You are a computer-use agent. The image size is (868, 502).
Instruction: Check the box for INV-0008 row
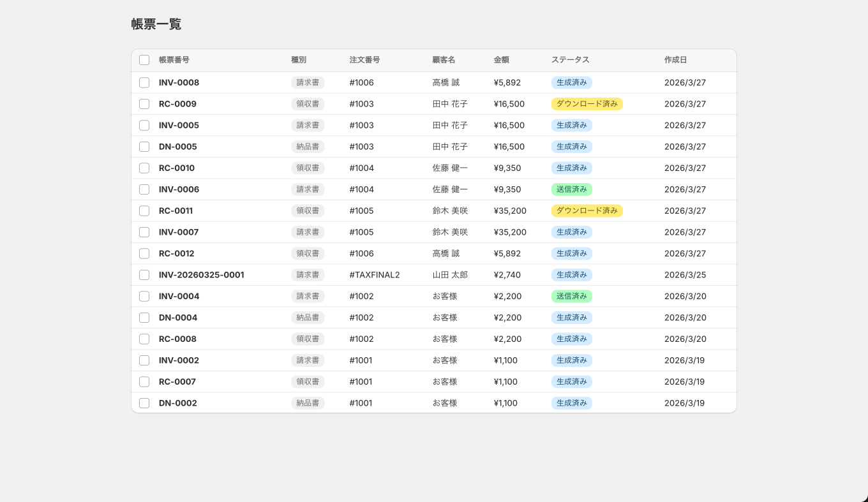[144, 82]
